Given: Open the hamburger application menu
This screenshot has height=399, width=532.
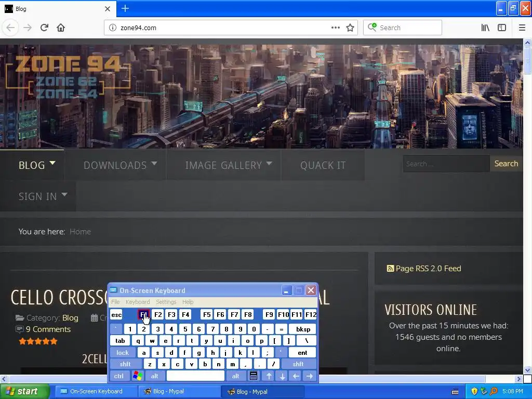Looking at the screenshot, I should pyautogui.click(x=522, y=28).
